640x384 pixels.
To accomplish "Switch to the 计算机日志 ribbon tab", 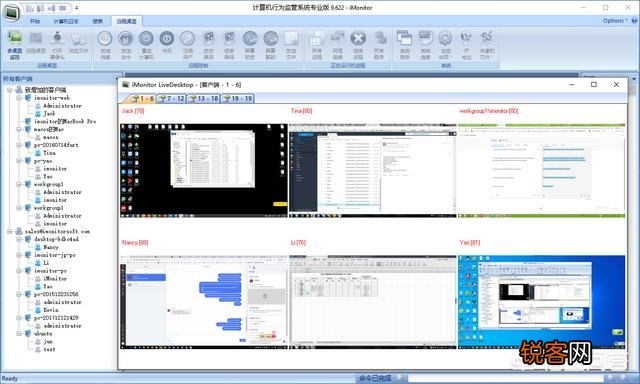I will tap(66, 21).
